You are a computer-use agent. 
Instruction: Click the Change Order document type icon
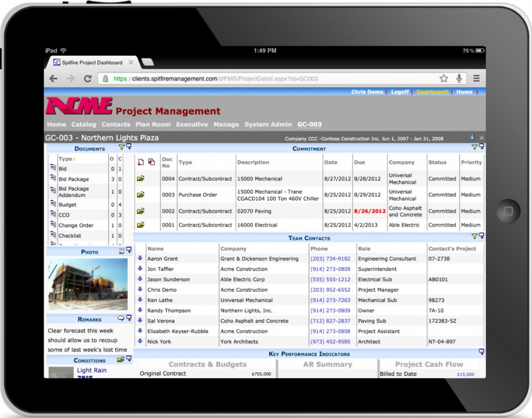[53, 224]
